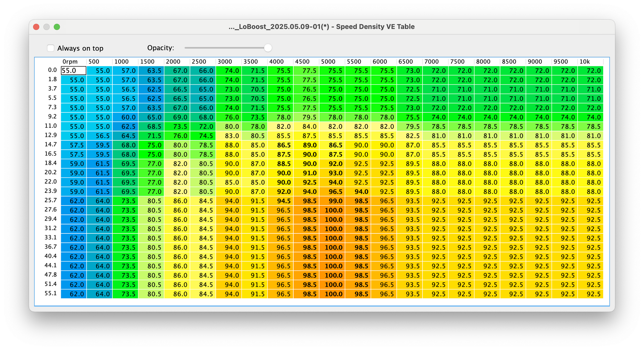The height and width of the screenshot is (350, 644).
Task: Click the 9500 rpm column header
Action: tap(561, 61)
